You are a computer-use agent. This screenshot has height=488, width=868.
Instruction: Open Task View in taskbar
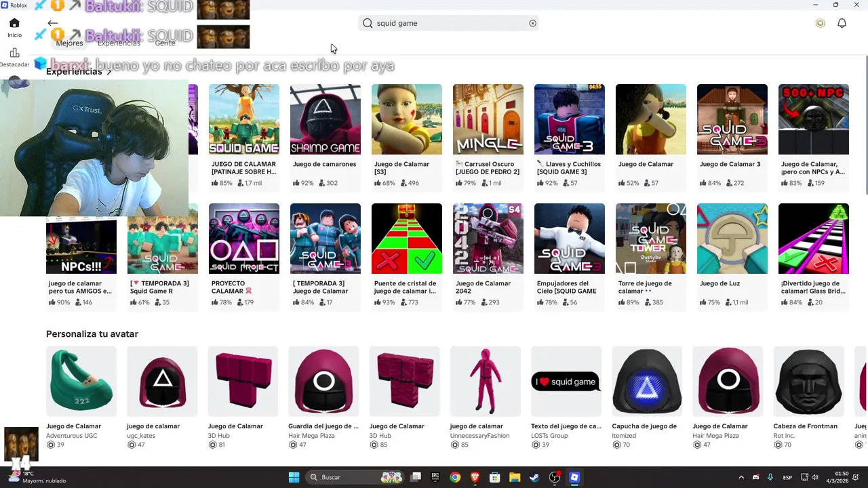click(416, 477)
